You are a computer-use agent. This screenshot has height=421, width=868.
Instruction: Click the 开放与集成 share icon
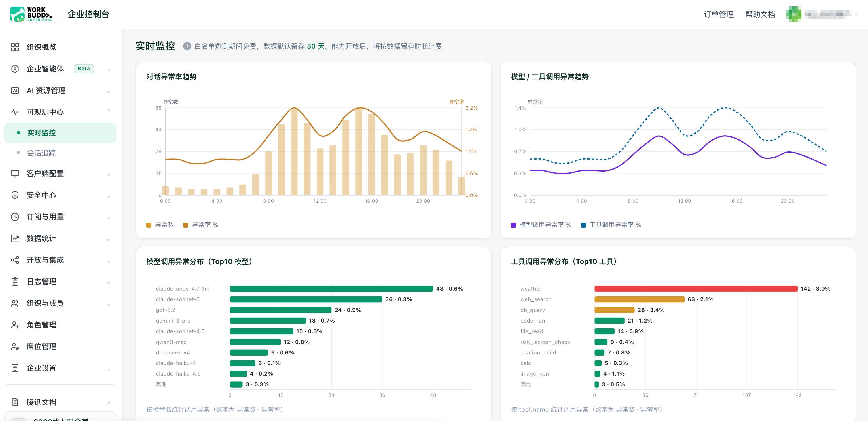pos(15,260)
